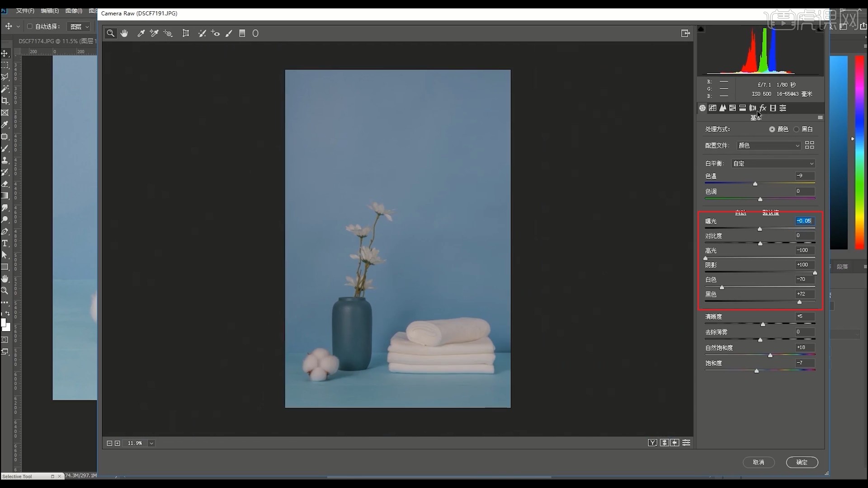
Task: Select the Radial Filter oval tool
Action: pos(255,33)
